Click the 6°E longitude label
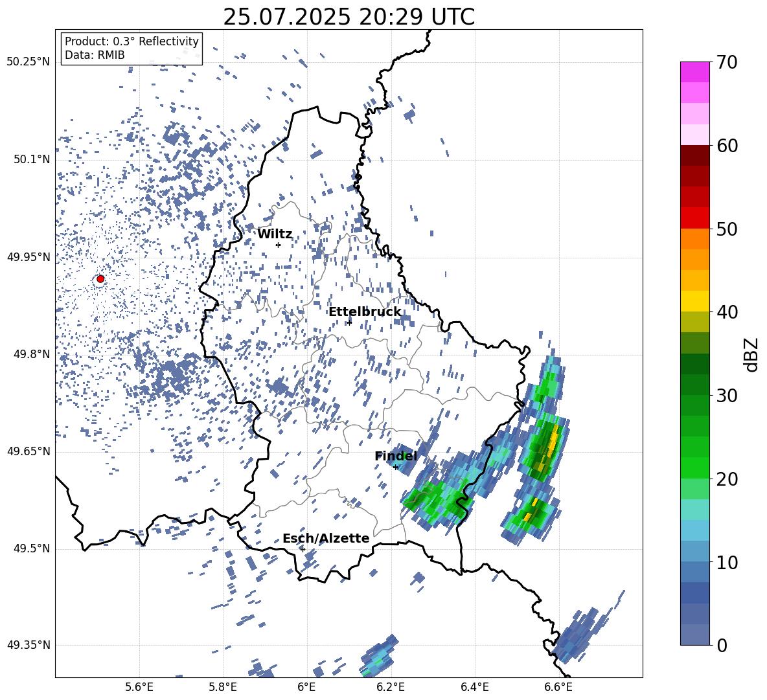767x700 pixels. point(306,687)
